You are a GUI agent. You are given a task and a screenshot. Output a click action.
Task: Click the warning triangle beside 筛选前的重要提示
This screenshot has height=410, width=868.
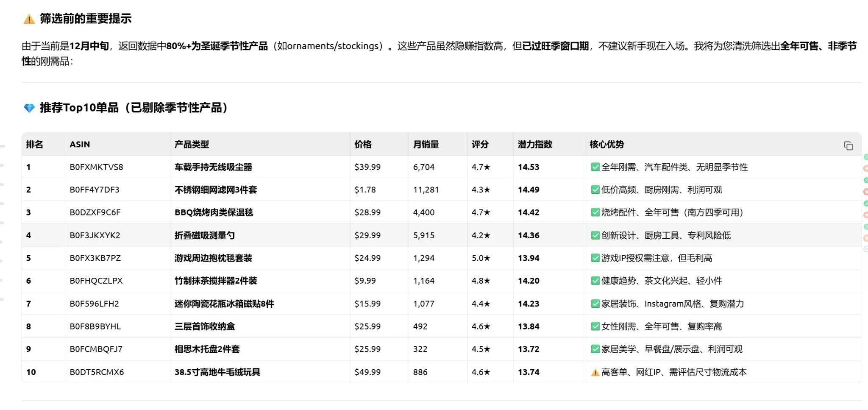(x=29, y=19)
